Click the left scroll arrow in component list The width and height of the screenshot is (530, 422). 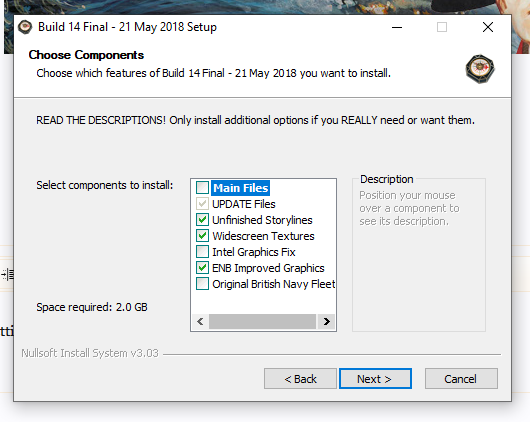pyautogui.click(x=200, y=321)
